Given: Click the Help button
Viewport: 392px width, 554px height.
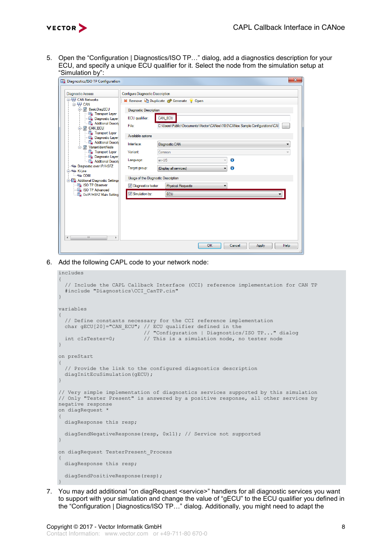Looking at the screenshot, I should tap(286, 246).
